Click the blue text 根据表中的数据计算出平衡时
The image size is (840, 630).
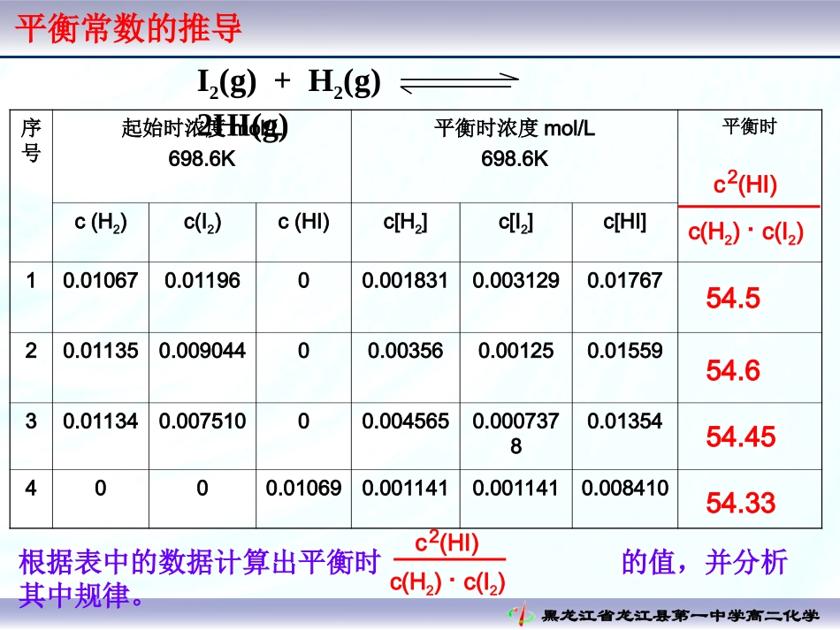tap(199, 562)
